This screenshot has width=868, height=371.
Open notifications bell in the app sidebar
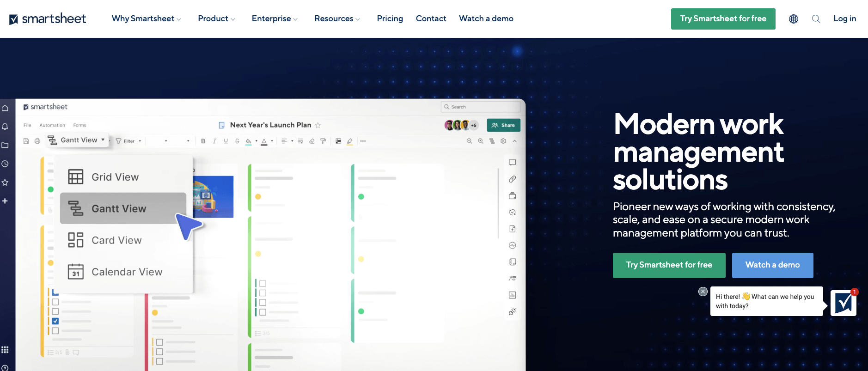(x=5, y=127)
